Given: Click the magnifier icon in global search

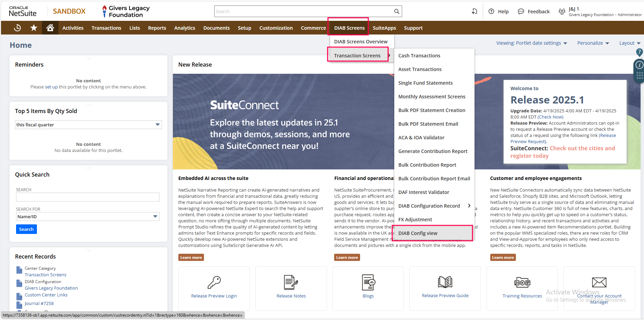Looking at the screenshot, I should pyautogui.click(x=397, y=11).
